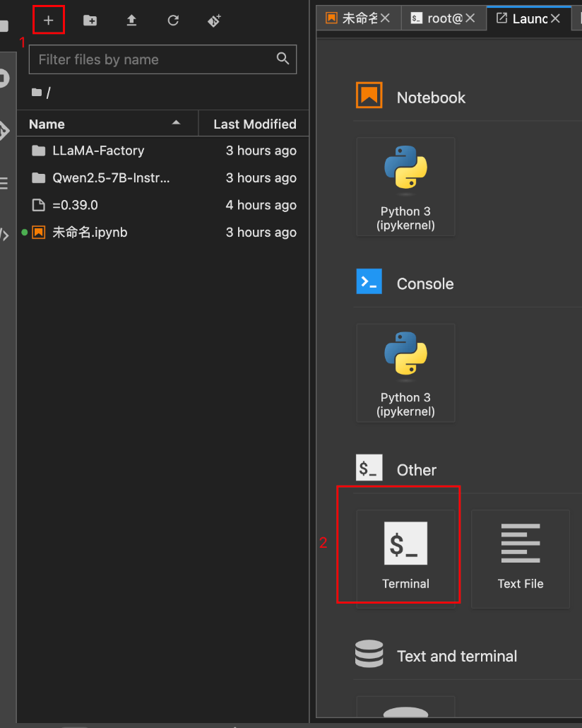Go to root folder breadcrumb icon
This screenshot has height=728, width=582.
[x=37, y=93]
